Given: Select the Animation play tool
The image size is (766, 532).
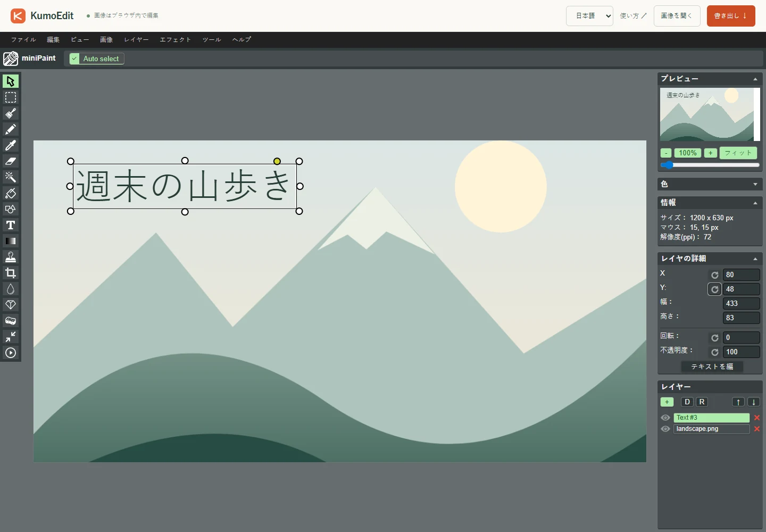Looking at the screenshot, I should pos(11,353).
